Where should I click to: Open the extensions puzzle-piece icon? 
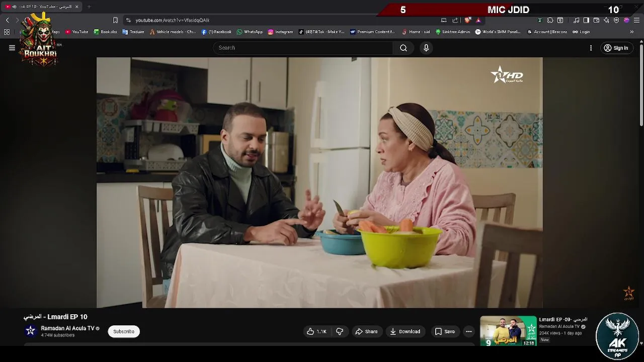(550, 20)
